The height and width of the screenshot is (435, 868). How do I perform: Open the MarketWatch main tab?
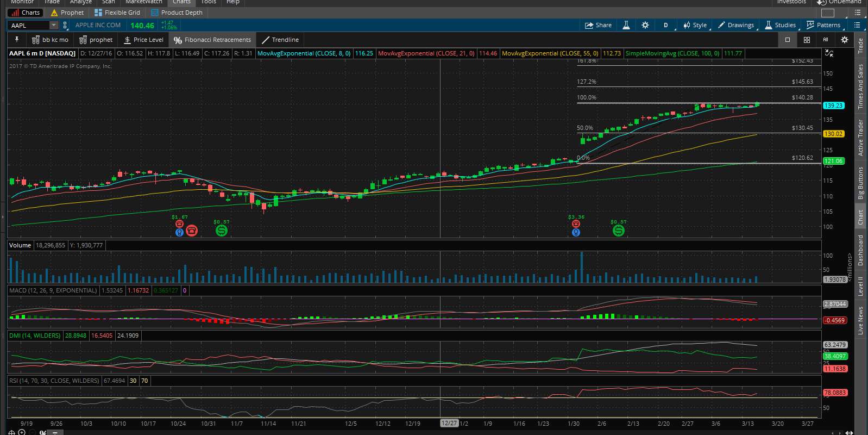143,2
